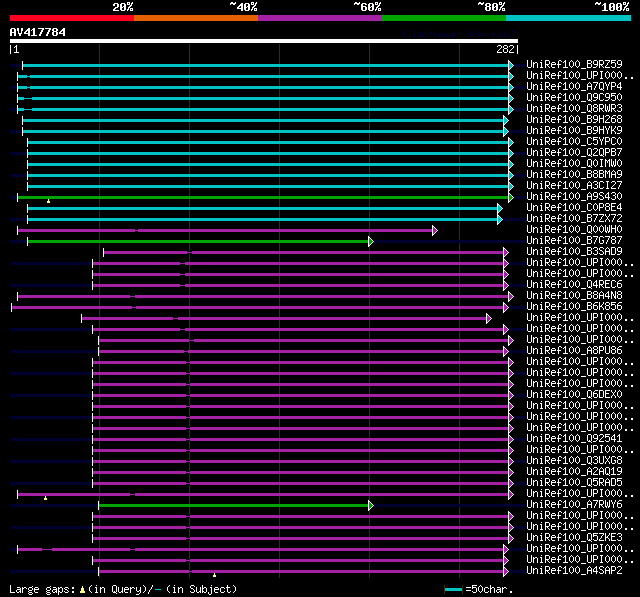Select hit label UniRef100_Q6DEX0
Screen dimensions: 640x597
[574, 395]
